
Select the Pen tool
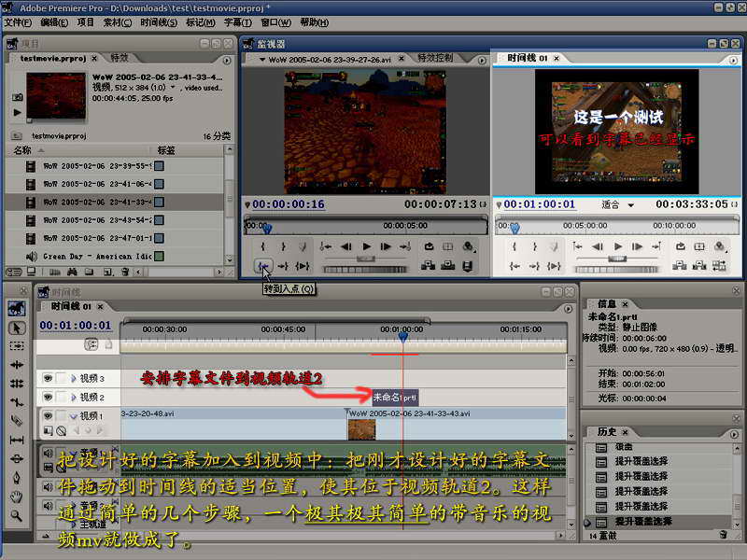(17, 478)
